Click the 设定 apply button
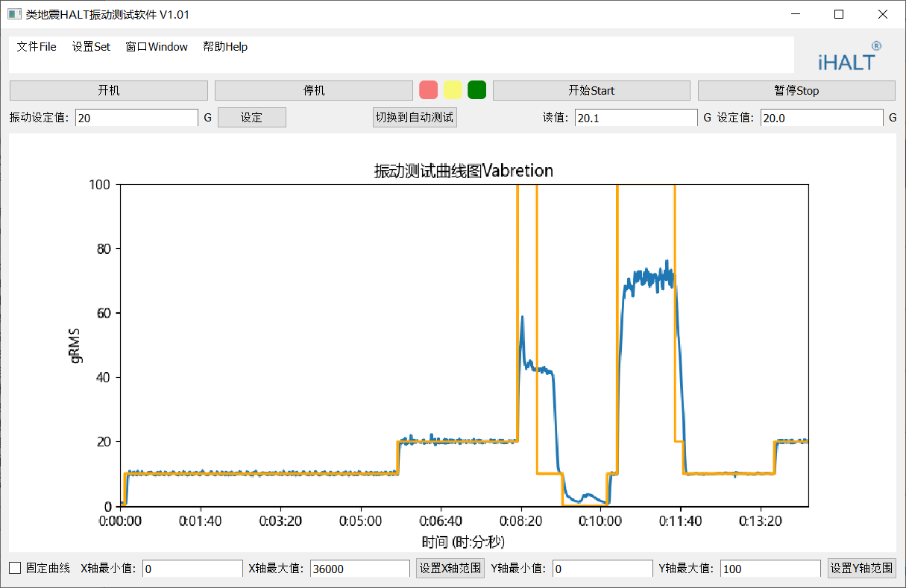This screenshot has width=906, height=588. tap(251, 118)
